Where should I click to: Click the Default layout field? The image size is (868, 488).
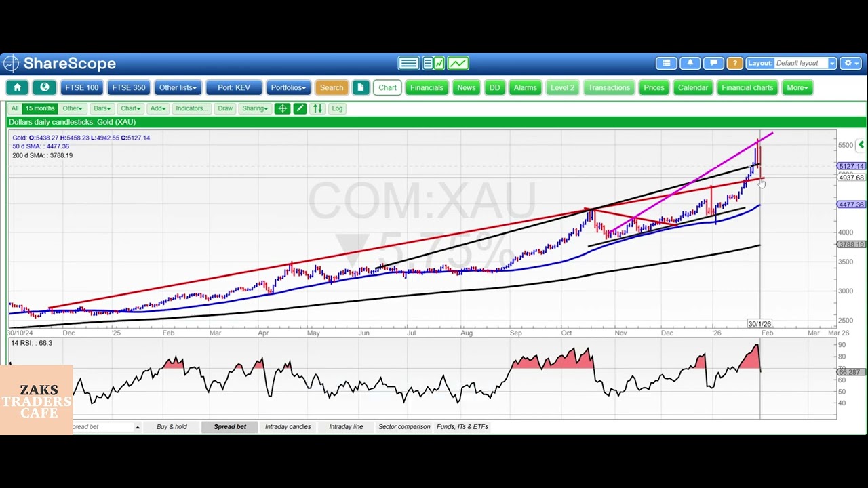click(801, 63)
